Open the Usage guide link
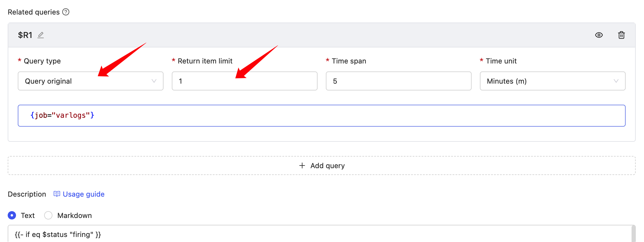This screenshot has height=242, width=644. [84, 194]
